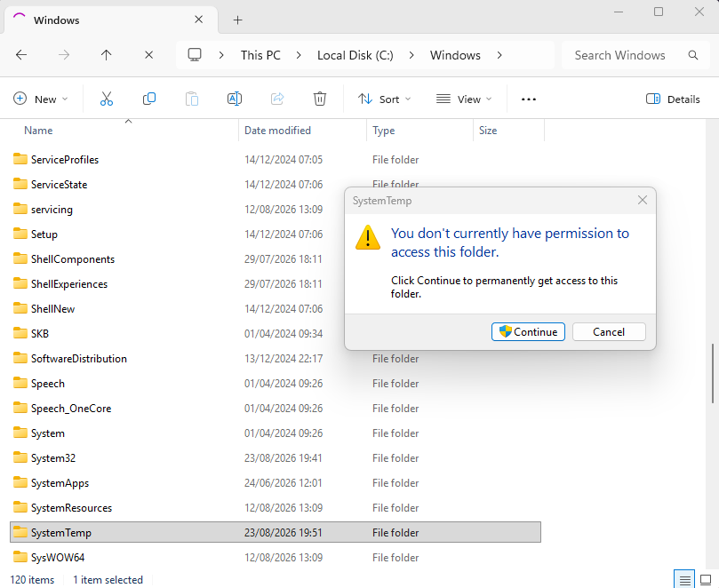
Task: Close the Windows tab
Action: coord(198,20)
